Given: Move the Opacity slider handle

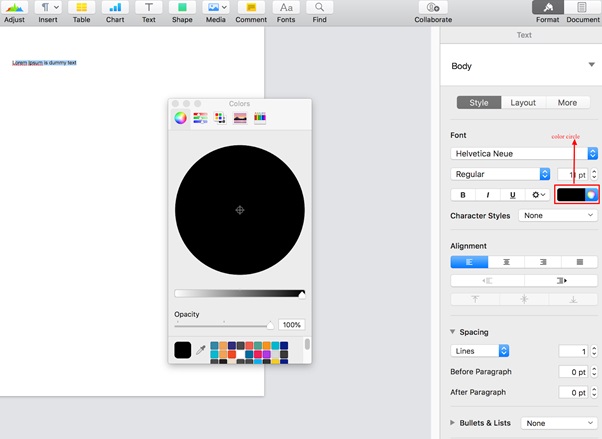Looking at the screenshot, I should coord(270,325).
